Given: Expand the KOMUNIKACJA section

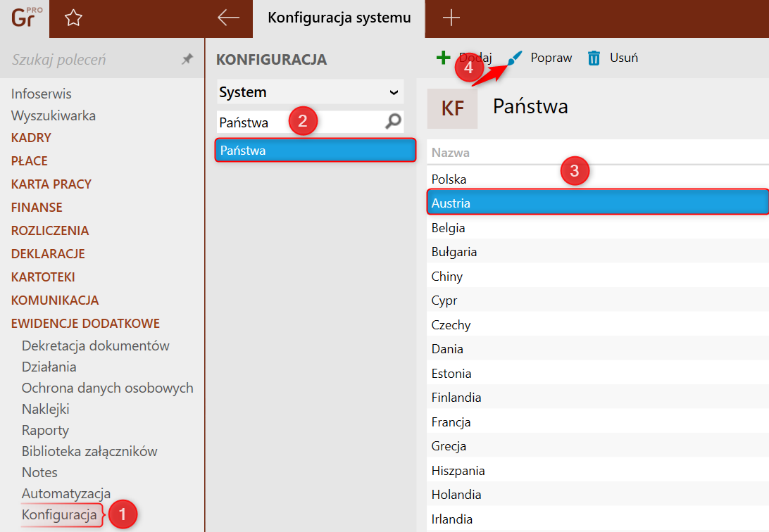Looking at the screenshot, I should 55,300.
